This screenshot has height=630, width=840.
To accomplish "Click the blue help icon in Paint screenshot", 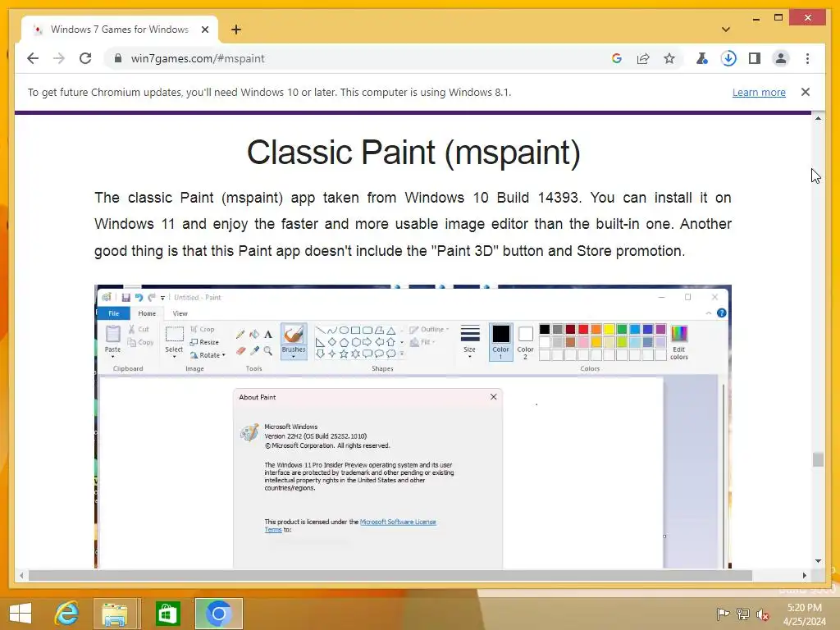I will [722, 313].
